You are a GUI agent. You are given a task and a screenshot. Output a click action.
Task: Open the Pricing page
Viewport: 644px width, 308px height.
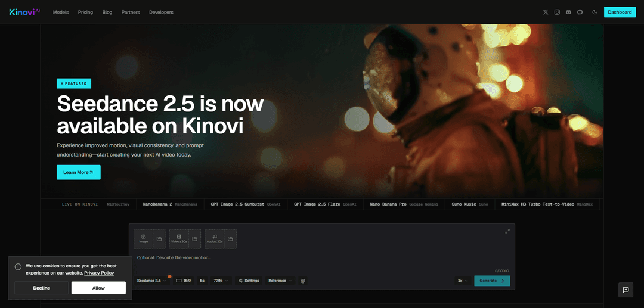click(85, 13)
